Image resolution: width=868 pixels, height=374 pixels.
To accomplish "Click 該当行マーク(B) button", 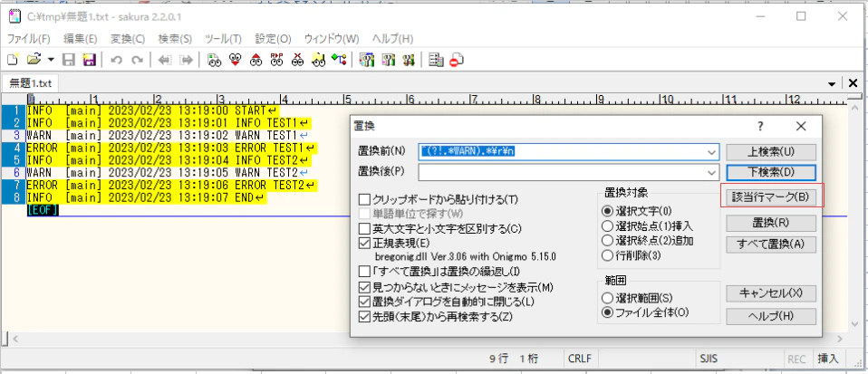I will point(771,197).
